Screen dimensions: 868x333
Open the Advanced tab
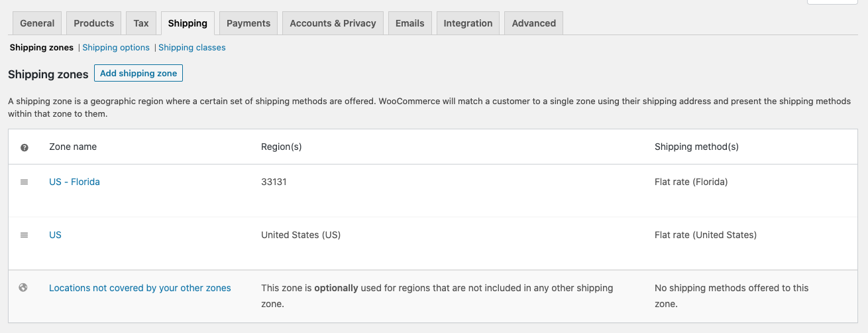[x=534, y=23]
